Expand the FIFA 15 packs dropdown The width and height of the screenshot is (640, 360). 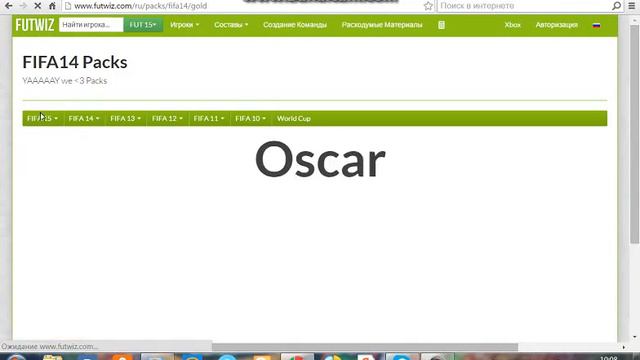[42, 118]
